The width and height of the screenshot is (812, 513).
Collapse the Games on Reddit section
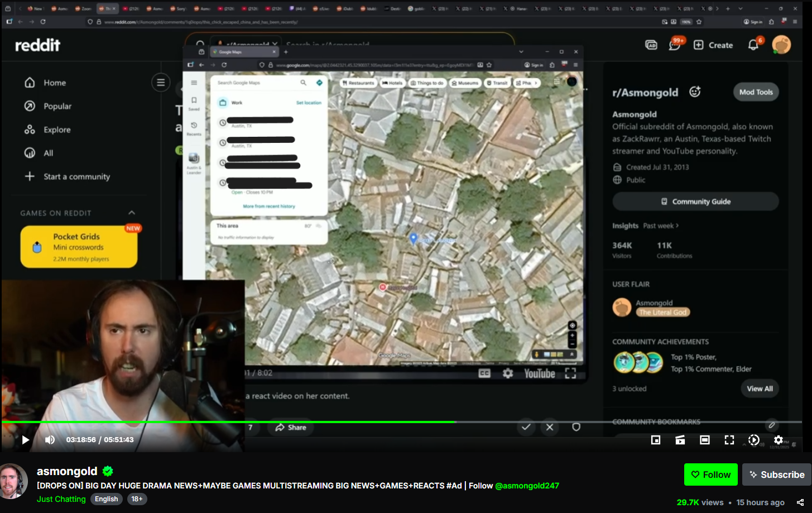pos(132,213)
